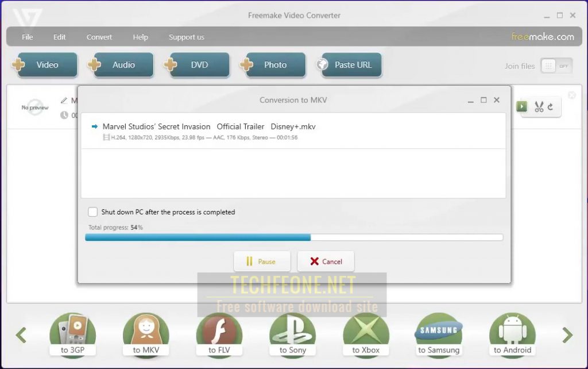Viewport: 588px width, 369px height.
Task: Click the total progress bar
Action: pyautogui.click(x=294, y=237)
